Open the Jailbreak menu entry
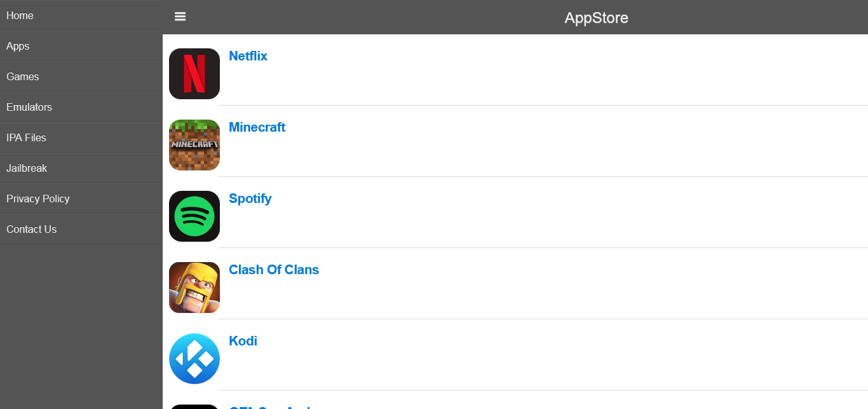This screenshot has width=868, height=409. coord(81,168)
